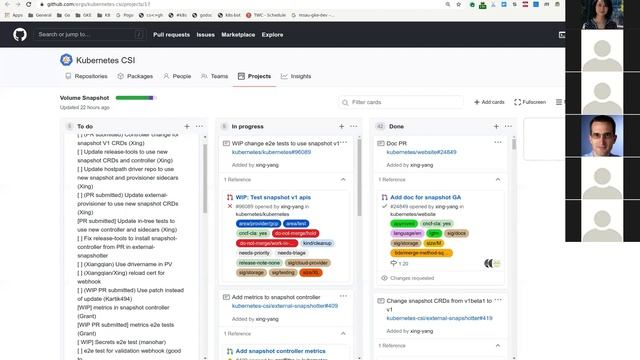This screenshot has width=640, height=360.
Task: Open Issues in header
Action: click(x=205, y=35)
